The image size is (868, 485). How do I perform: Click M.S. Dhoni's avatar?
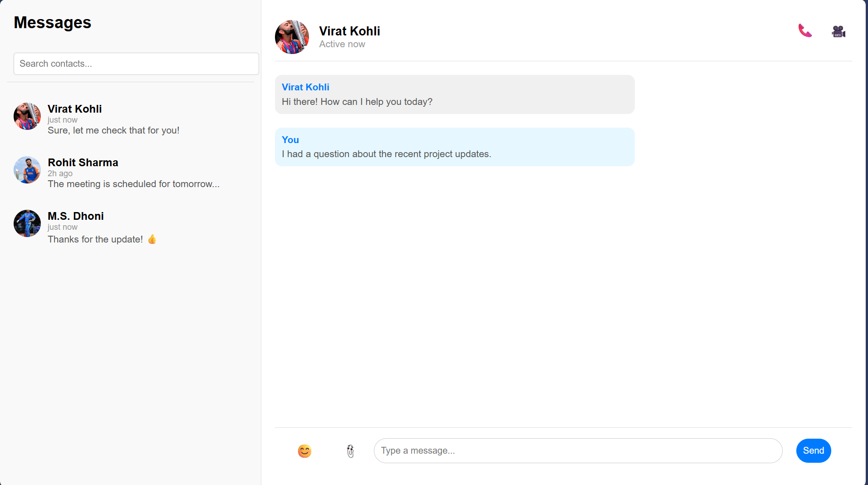27,223
